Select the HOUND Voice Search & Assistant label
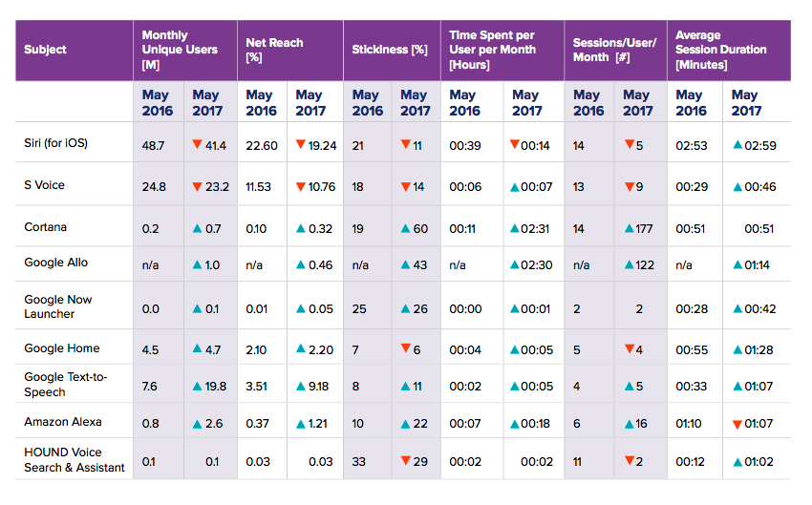Viewport: 812px width, 505px height. (x=75, y=460)
